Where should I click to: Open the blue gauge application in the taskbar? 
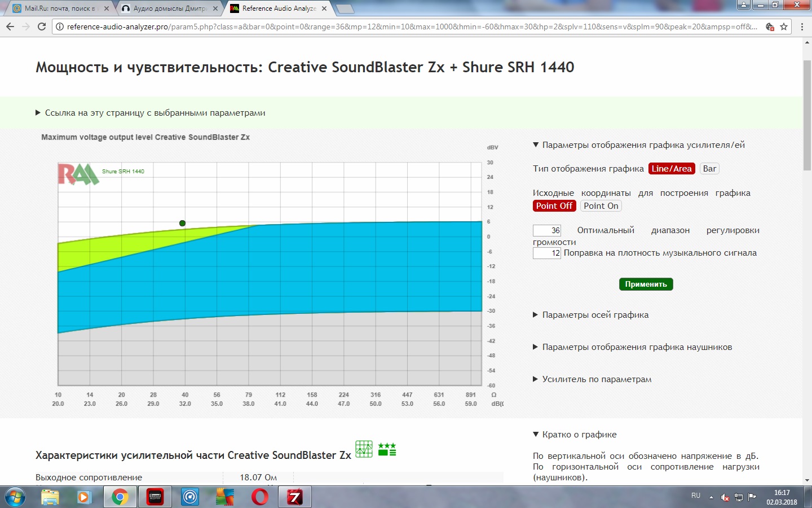tap(190, 497)
